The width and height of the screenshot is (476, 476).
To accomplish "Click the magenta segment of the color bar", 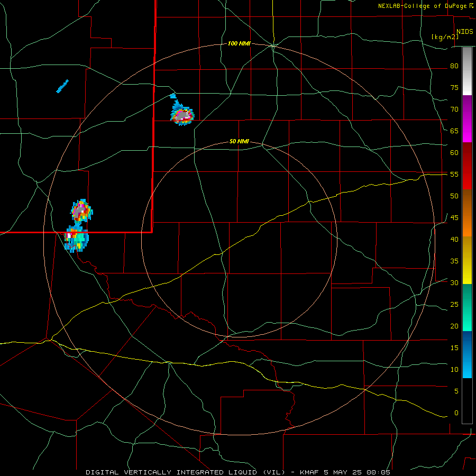I will click(467, 119).
